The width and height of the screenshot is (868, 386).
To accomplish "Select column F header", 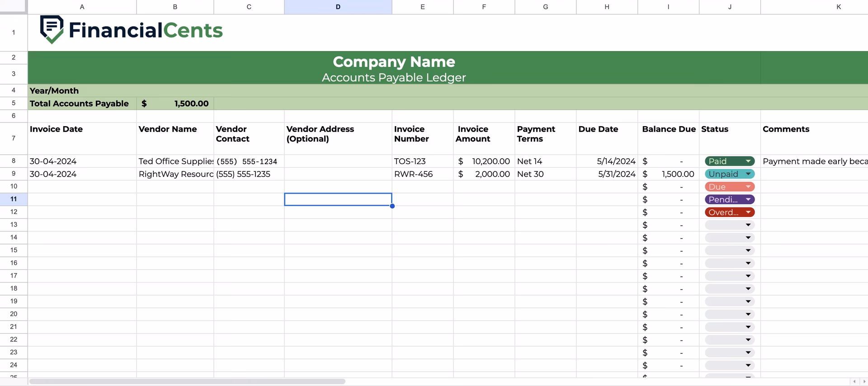I will [484, 7].
